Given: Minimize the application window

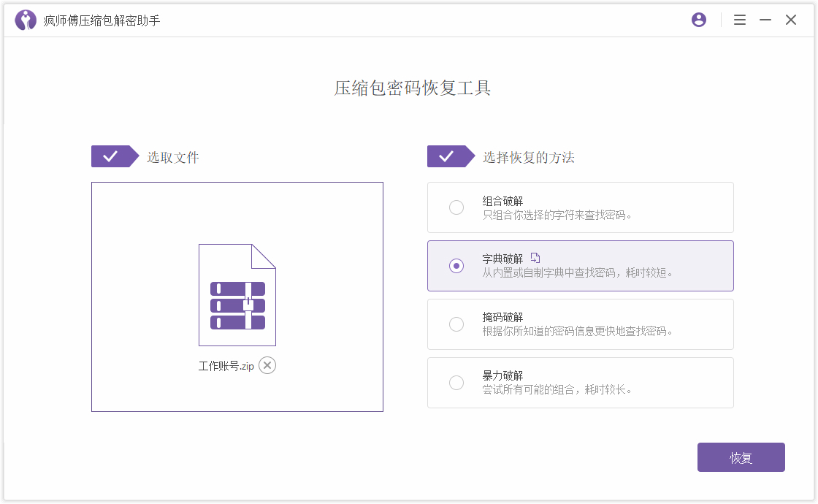Looking at the screenshot, I should click(765, 20).
